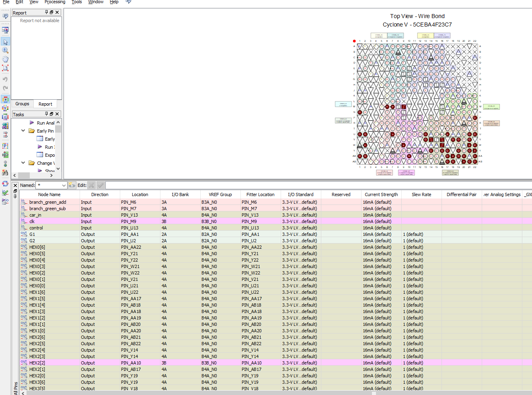
Task: Click the puzzle-piece icon in the left toolbar
Action: click(5, 126)
